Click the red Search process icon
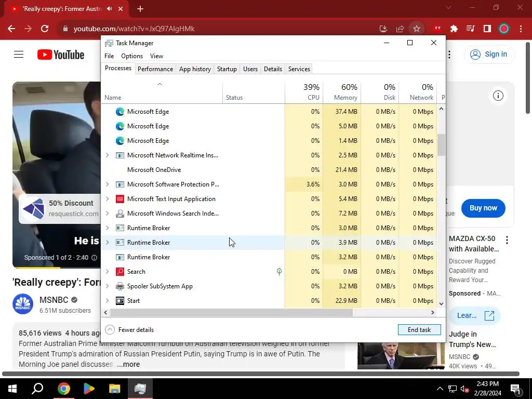This screenshot has height=399, width=532. tap(120, 272)
